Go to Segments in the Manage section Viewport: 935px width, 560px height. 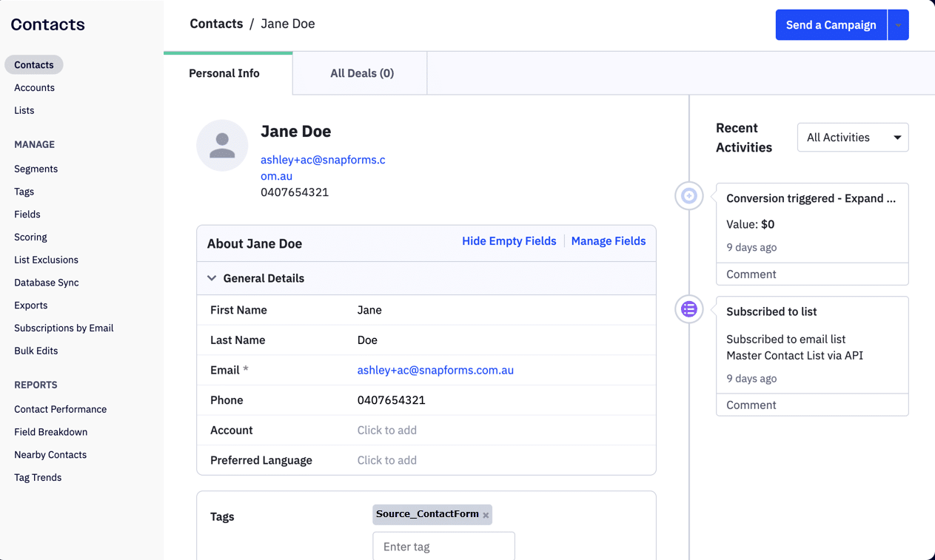pos(36,169)
